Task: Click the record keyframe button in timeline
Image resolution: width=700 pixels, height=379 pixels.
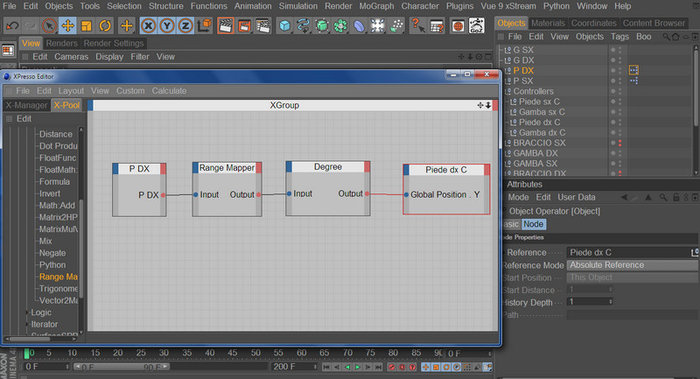Action: point(391,367)
